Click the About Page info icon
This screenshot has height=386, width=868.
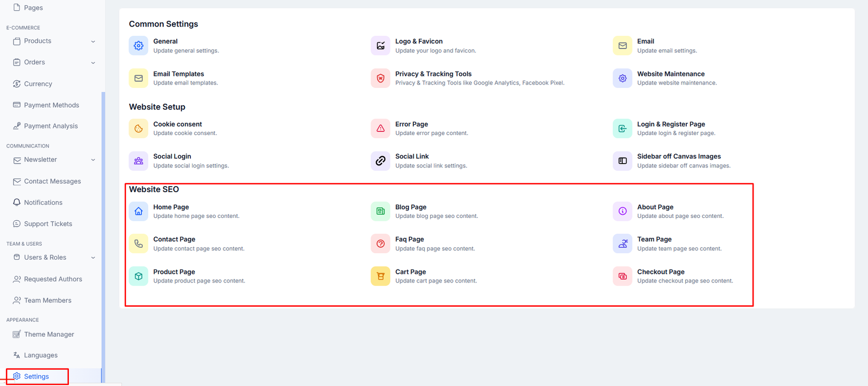622,211
